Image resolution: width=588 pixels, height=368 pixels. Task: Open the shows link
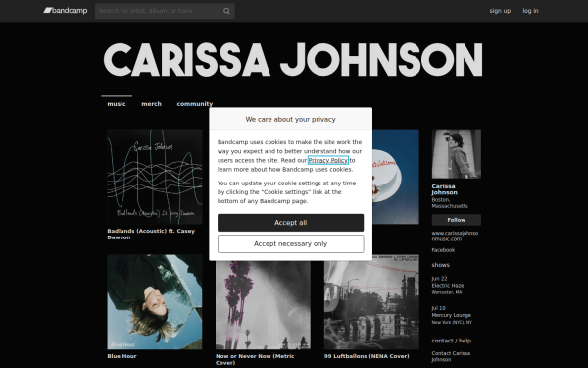pyautogui.click(x=440, y=265)
